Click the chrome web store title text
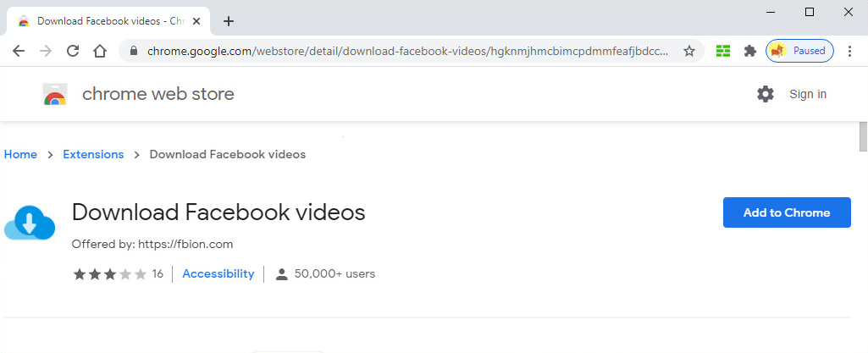The height and width of the screenshot is (353, 868). coord(158,94)
